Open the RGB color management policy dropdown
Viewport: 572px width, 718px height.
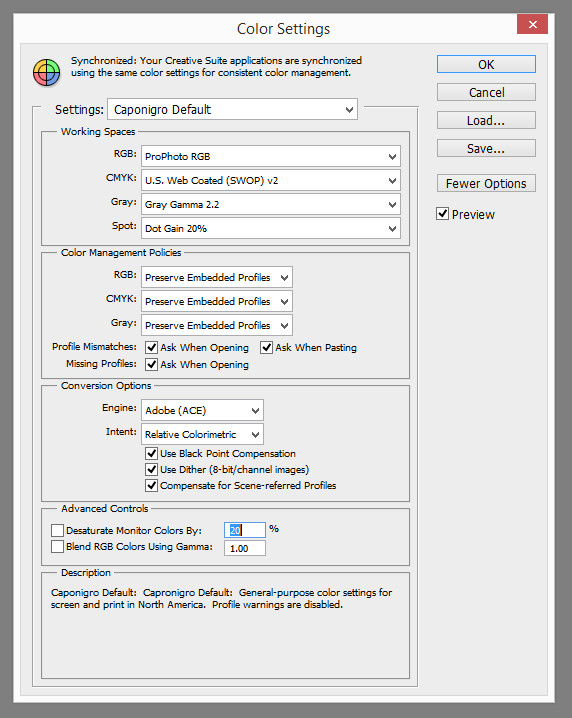[217, 277]
